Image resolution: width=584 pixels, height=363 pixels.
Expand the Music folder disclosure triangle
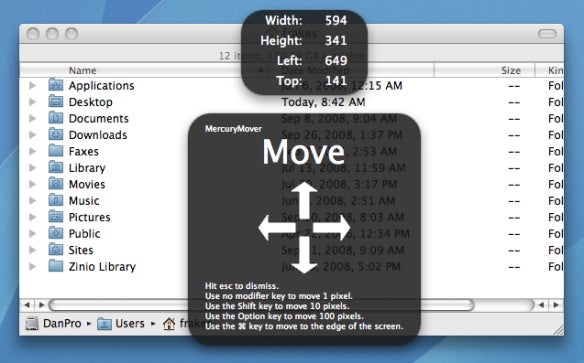[x=33, y=200]
